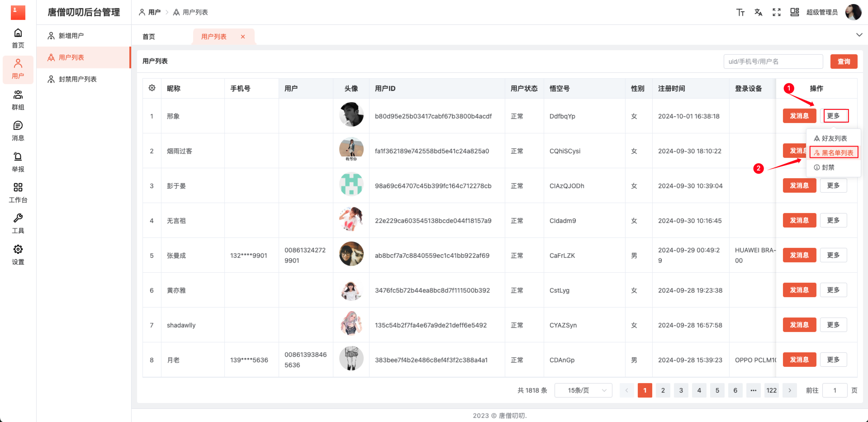Open 设置 gear in sidebar
This screenshot has width=868, height=422.
[x=18, y=255]
